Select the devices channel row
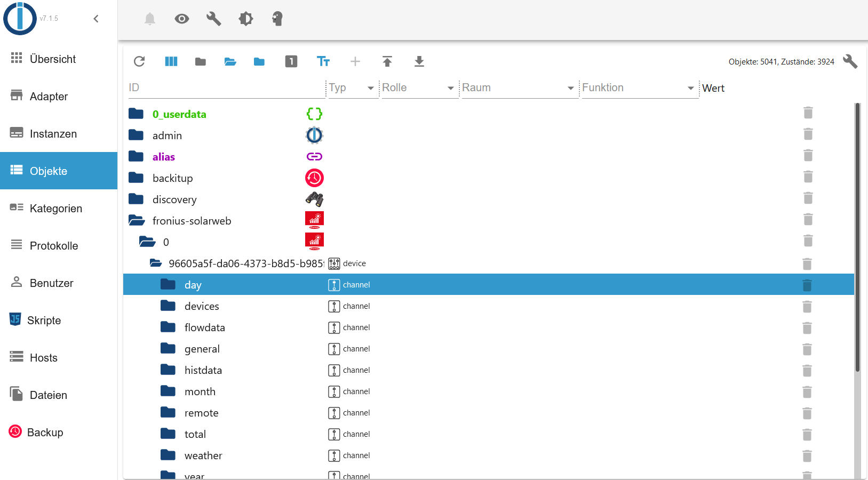 (489, 306)
